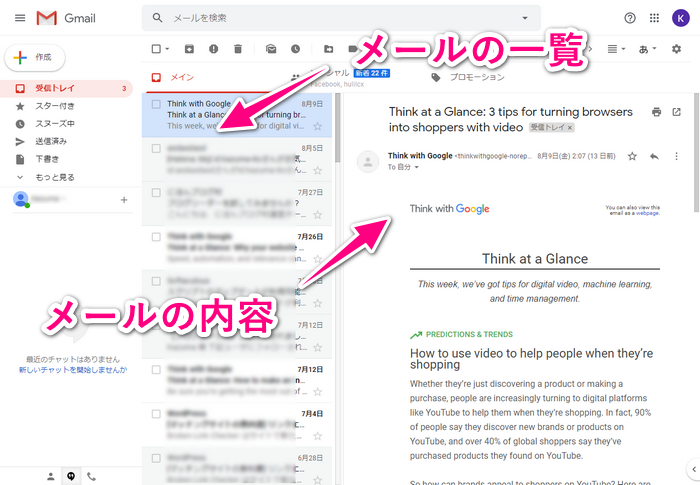Open the search options dropdown arrow
Screen dimensions: 700x485
click(525, 18)
